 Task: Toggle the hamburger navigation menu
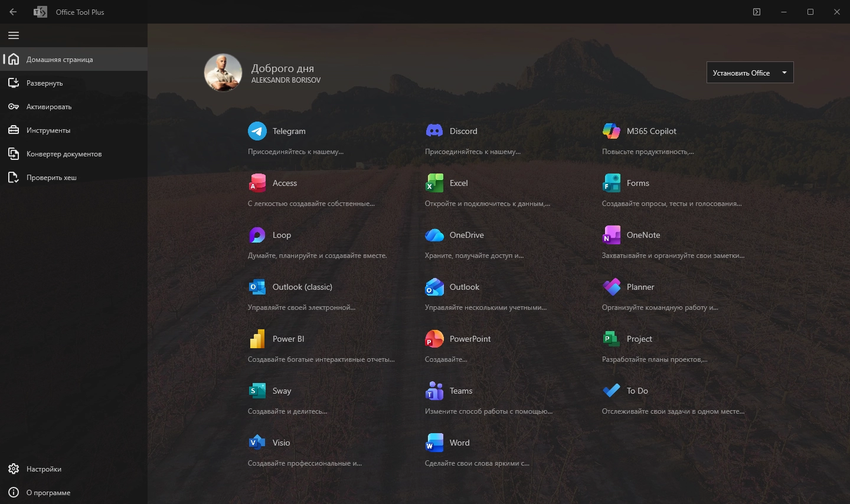(14, 35)
